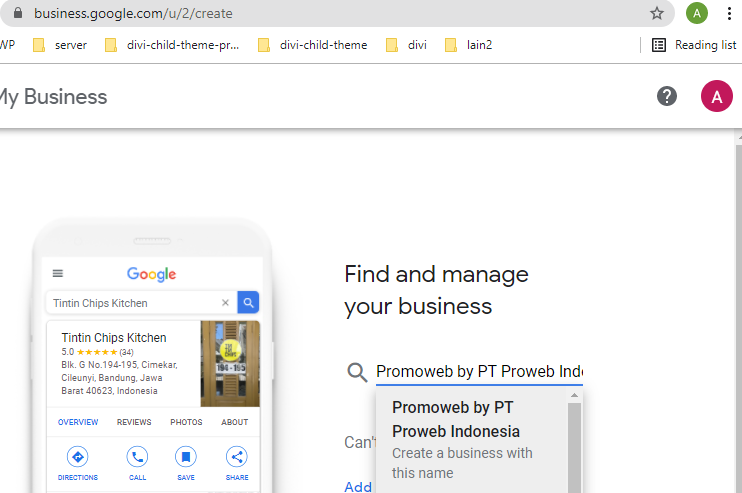This screenshot has height=493, width=742.
Task: Click the hamburger menu in phone mockup
Action: tap(58, 273)
